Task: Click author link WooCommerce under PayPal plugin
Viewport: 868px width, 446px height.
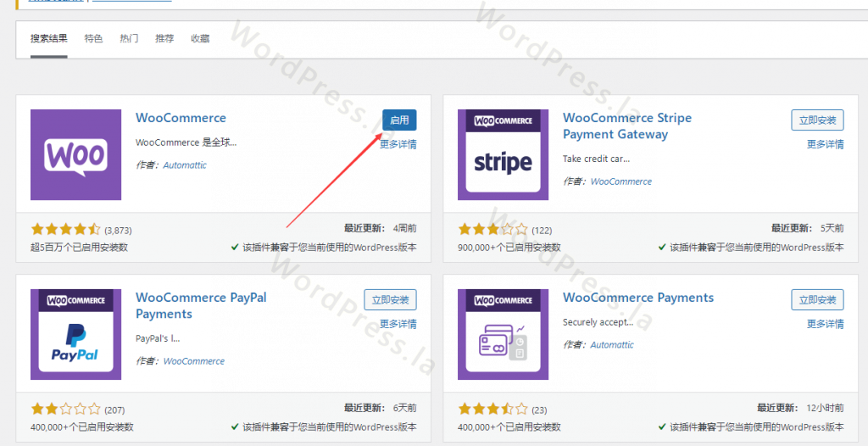Action: pos(194,361)
